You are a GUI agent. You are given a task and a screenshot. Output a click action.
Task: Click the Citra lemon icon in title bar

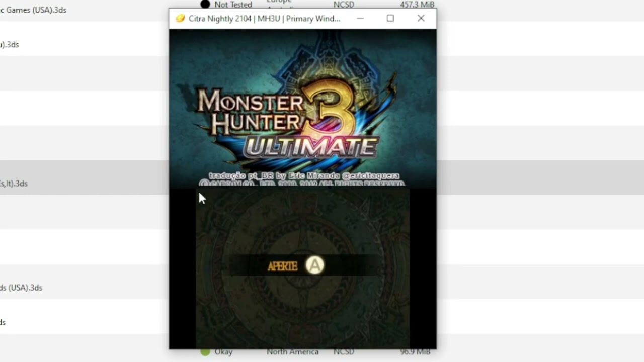tap(180, 19)
